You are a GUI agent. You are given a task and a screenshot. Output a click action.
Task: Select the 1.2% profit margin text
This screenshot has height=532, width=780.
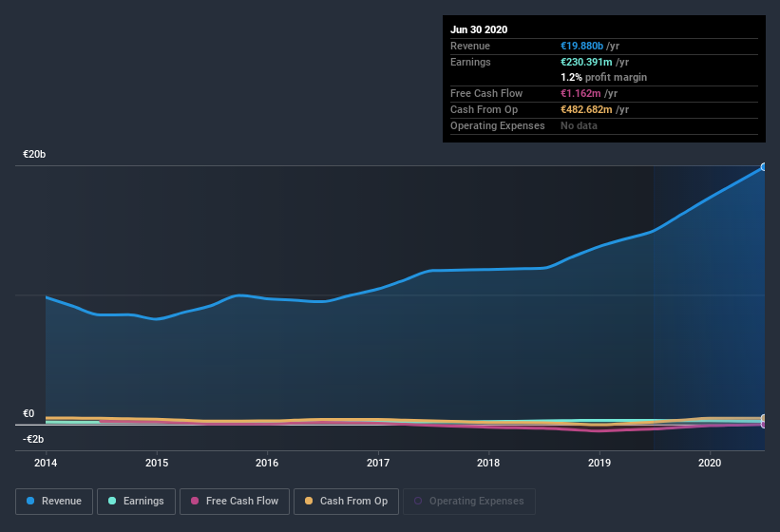point(604,77)
